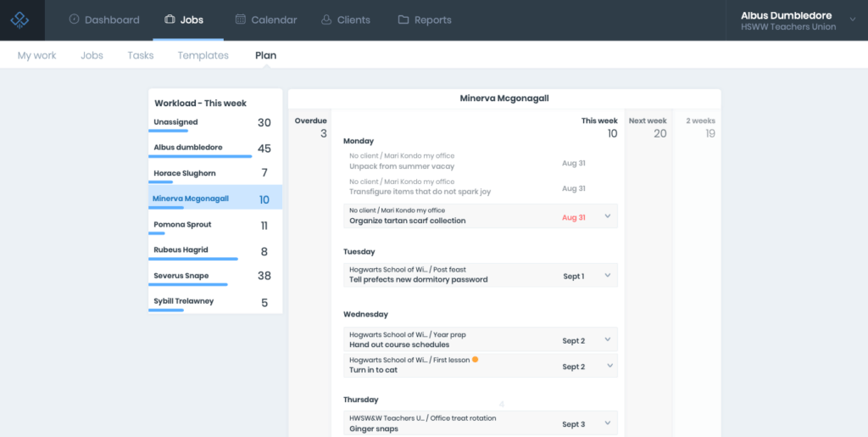Click orange status dot on First lesson
The image size is (868, 437).
(475, 360)
